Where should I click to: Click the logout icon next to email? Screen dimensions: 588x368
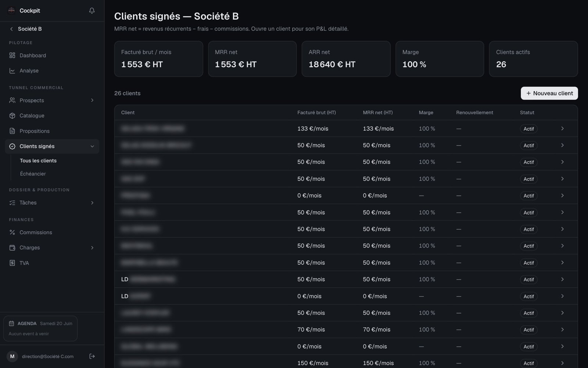[x=92, y=356]
